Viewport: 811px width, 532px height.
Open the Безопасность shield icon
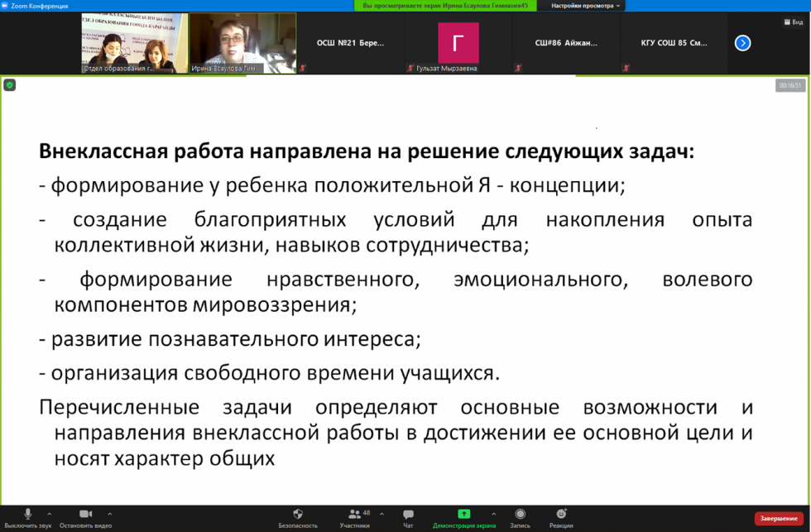298,515
